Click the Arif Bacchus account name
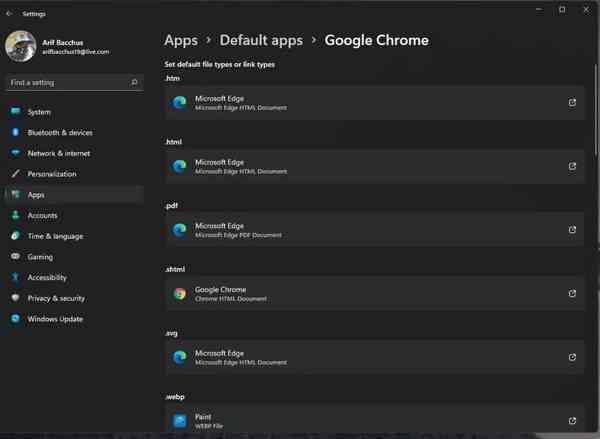The width and height of the screenshot is (600, 439). (63, 42)
